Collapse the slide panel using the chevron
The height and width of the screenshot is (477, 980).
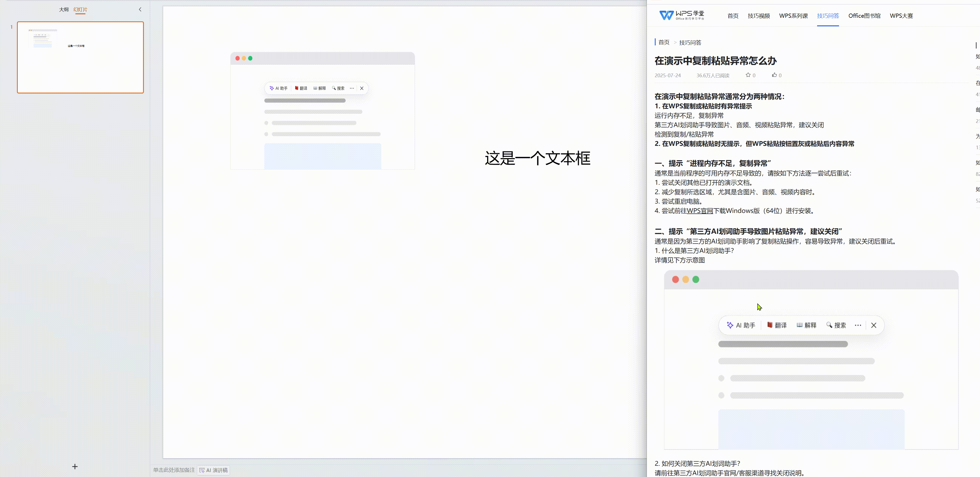click(x=140, y=9)
